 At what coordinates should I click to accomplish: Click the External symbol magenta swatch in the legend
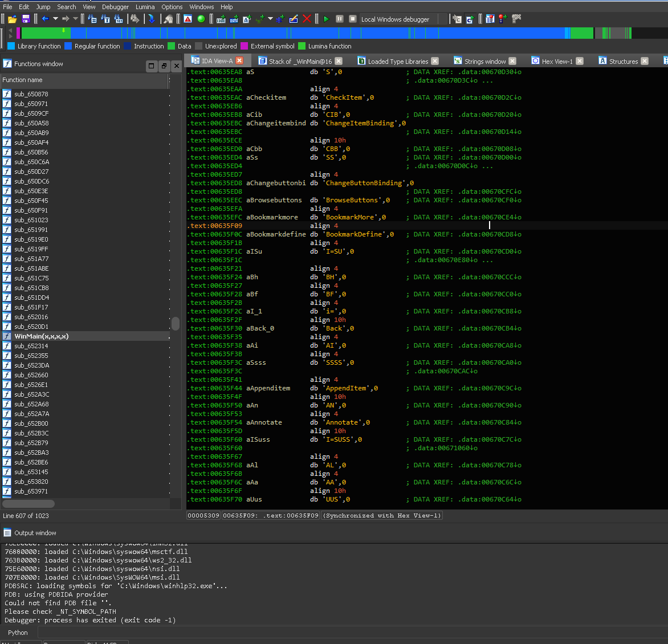pos(244,46)
